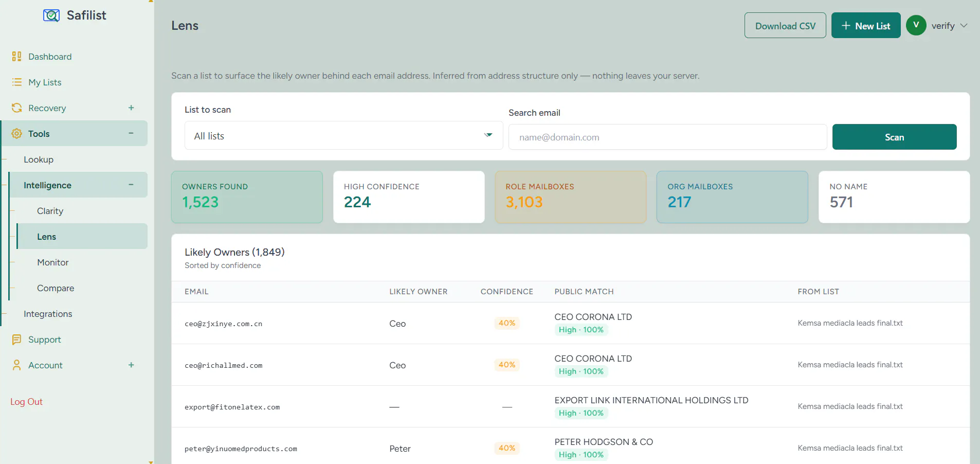Image resolution: width=980 pixels, height=464 pixels.
Task: Open the Compare page
Action: coord(56,288)
